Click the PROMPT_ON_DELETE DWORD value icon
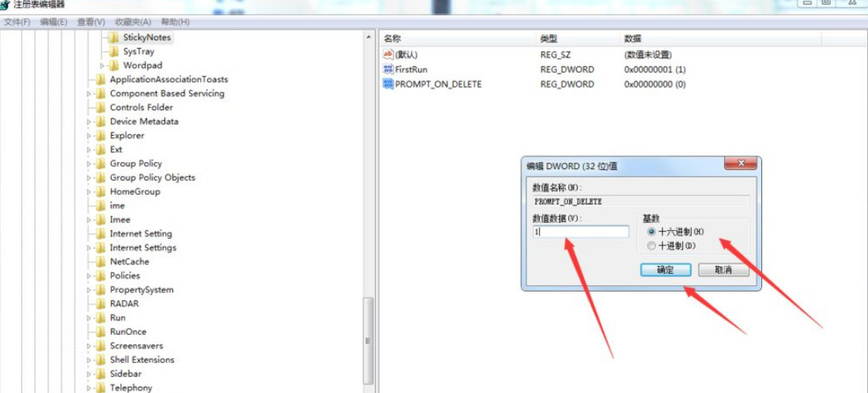This screenshot has width=868, height=393. click(x=388, y=84)
